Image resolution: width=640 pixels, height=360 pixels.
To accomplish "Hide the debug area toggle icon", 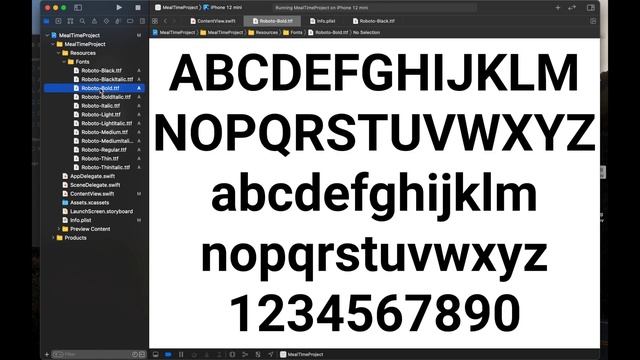I will tap(156, 354).
